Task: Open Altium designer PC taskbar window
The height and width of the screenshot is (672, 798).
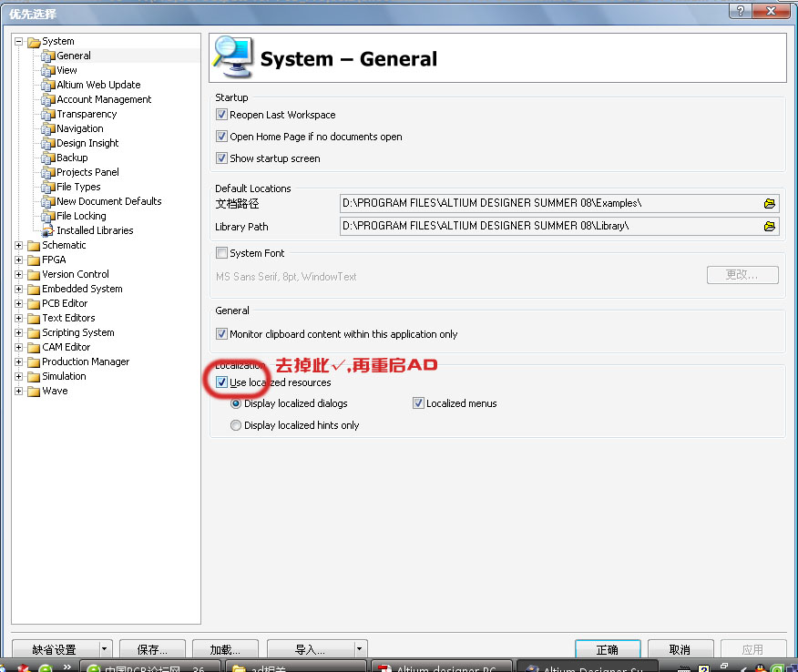Action: (x=441, y=667)
